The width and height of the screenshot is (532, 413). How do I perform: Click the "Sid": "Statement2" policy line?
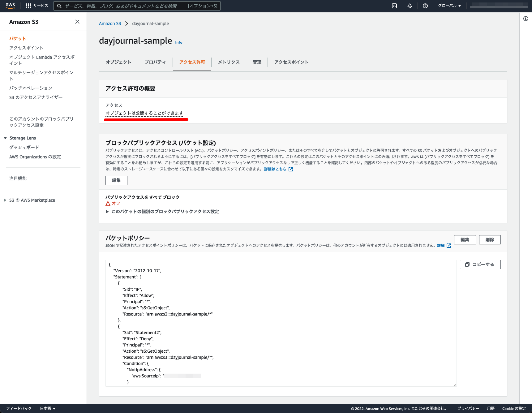(142, 333)
